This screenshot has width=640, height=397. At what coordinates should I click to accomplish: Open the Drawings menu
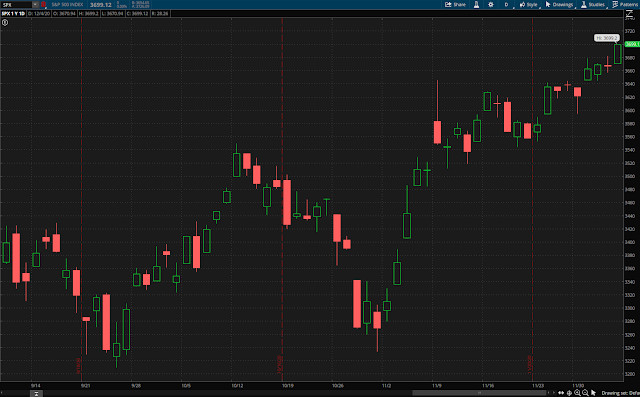[559, 4]
